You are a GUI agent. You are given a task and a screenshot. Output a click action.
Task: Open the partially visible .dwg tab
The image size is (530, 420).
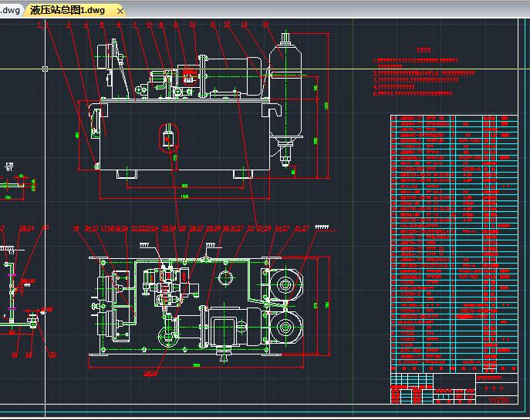pyautogui.click(x=10, y=10)
